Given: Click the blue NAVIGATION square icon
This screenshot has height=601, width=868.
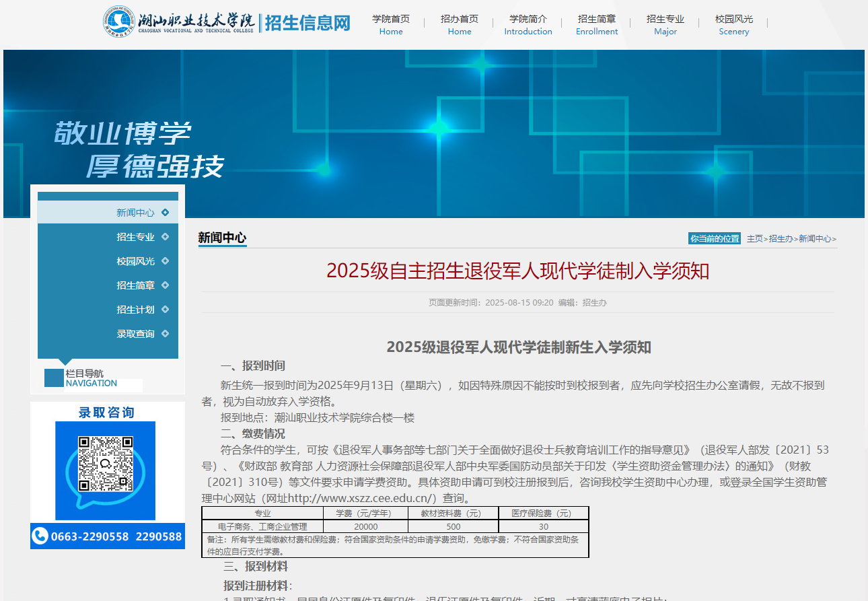Looking at the screenshot, I should pos(54,378).
